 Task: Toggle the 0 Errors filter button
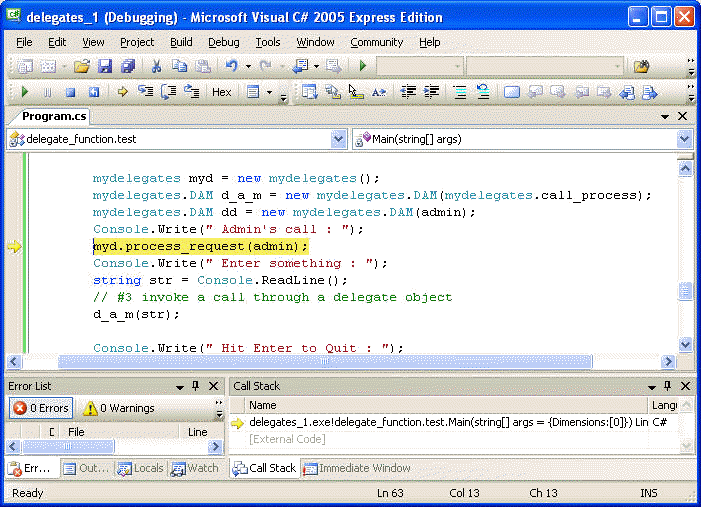tap(40, 408)
